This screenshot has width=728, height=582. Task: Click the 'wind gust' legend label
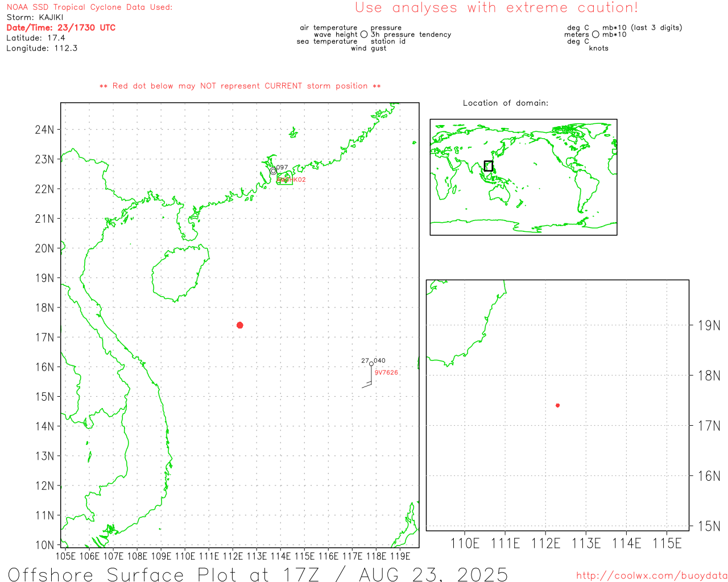click(x=369, y=48)
